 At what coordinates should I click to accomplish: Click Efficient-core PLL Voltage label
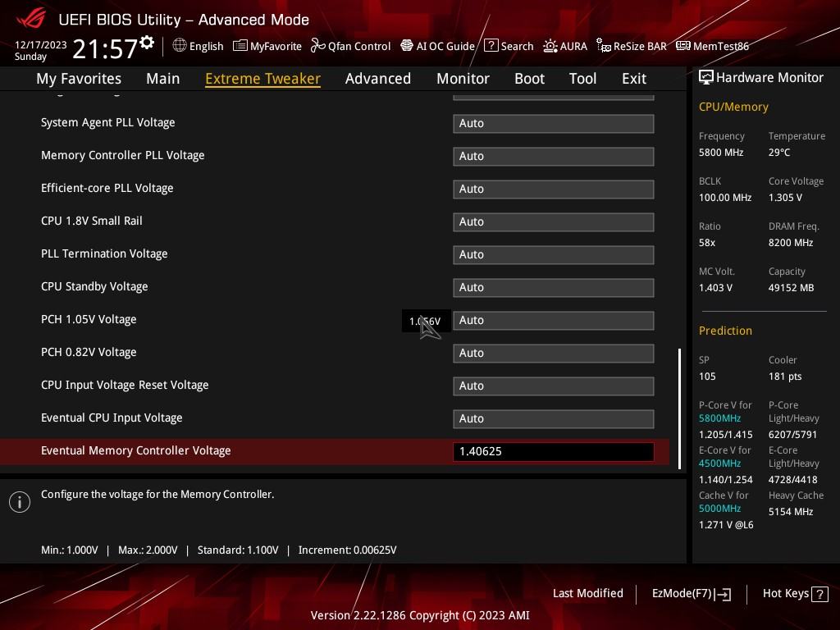pyautogui.click(x=107, y=188)
